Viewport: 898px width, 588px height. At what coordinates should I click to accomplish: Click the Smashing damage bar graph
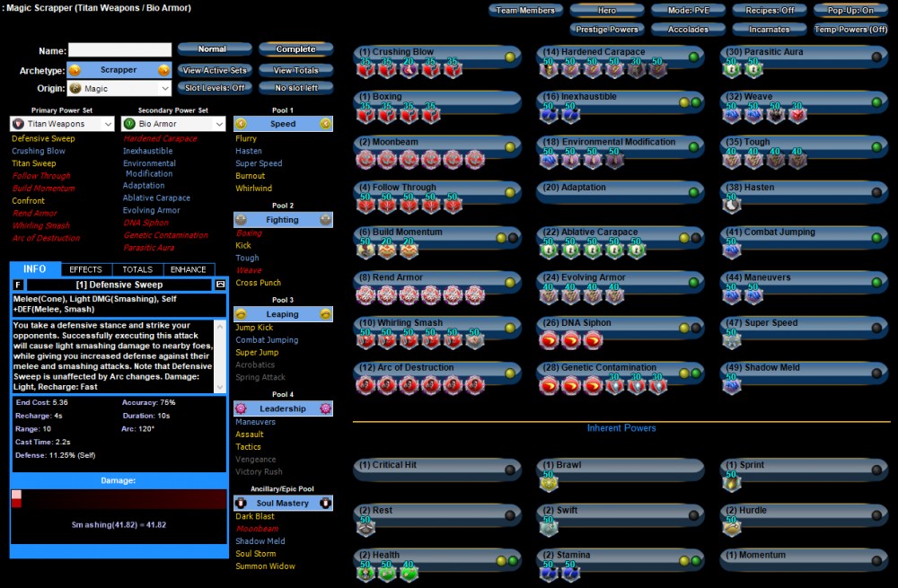(x=119, y=499)
